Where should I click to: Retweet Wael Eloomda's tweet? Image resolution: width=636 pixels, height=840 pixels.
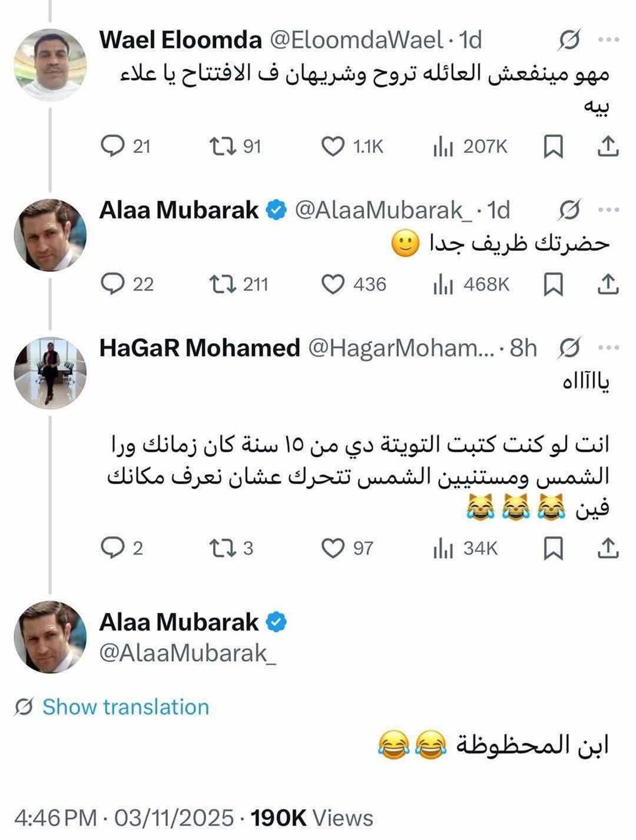[222, 146]
